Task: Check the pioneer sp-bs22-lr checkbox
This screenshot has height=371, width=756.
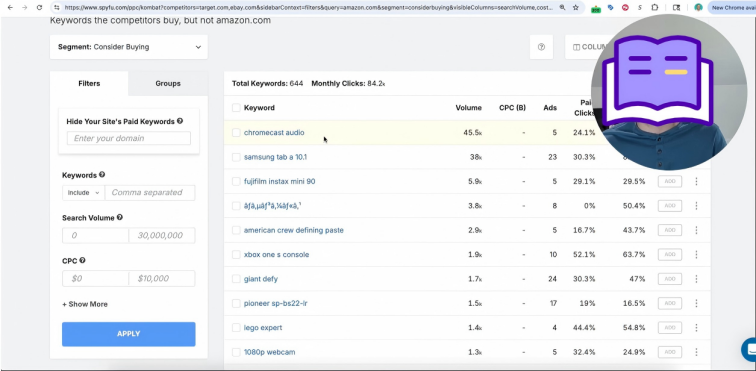Action: point(236,303)
